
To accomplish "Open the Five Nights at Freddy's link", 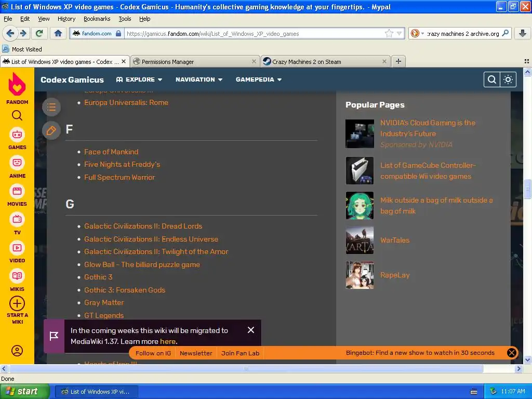I will point(122,164).
